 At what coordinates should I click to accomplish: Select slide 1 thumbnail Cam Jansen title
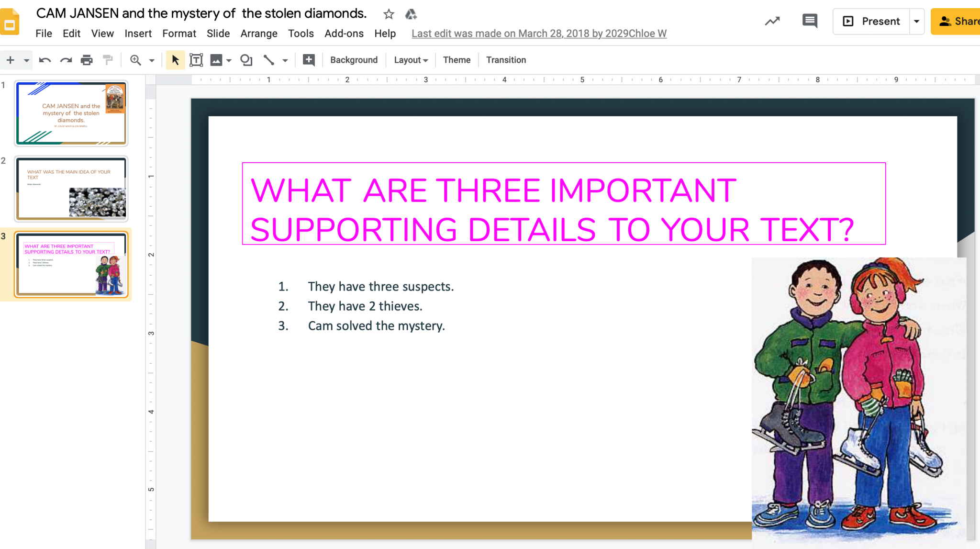click(71, 113)
